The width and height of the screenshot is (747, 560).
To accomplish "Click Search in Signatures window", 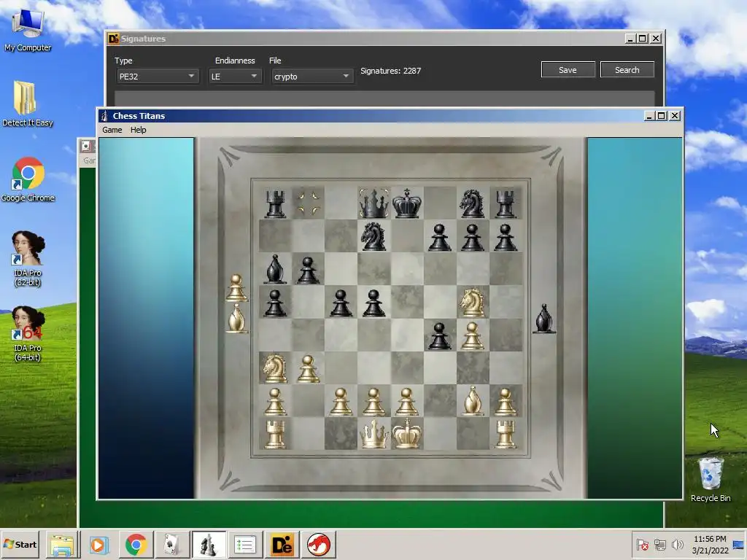I will pos(627,70).
